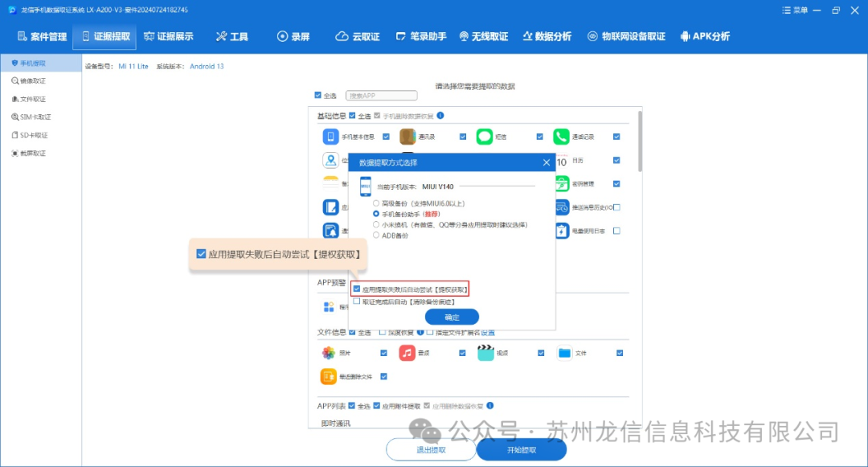Image resolution: width=868 pixels, height=467 pixels.
Task: Click the blue document bell icon
Action: tap(330, 231)
